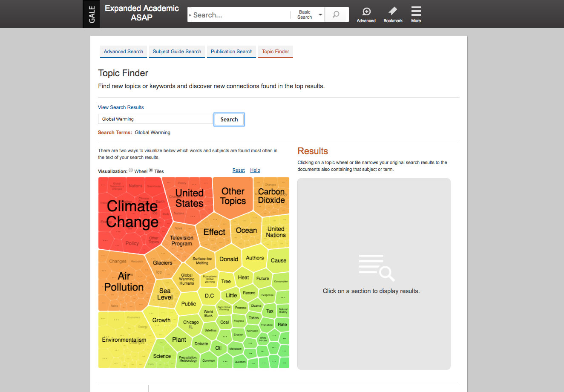Select the Little tile
The width and height of the screenshot is (564, 392).
tap(231, 295)
